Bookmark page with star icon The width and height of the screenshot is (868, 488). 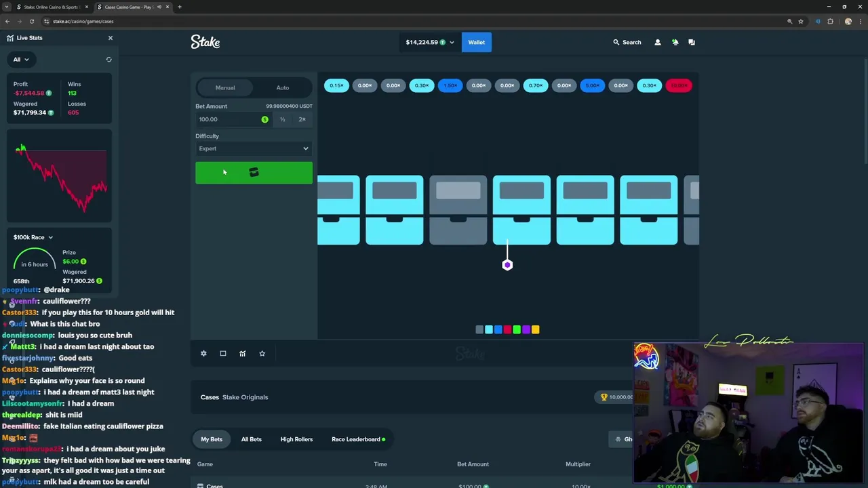coord(801,21)
